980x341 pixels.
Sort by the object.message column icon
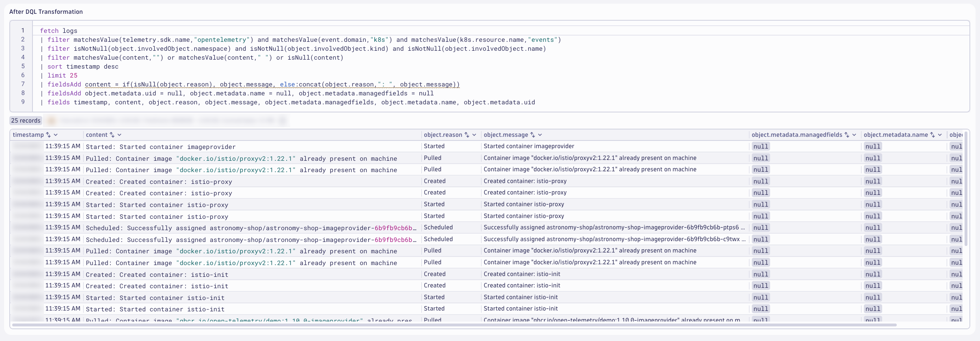533,135
